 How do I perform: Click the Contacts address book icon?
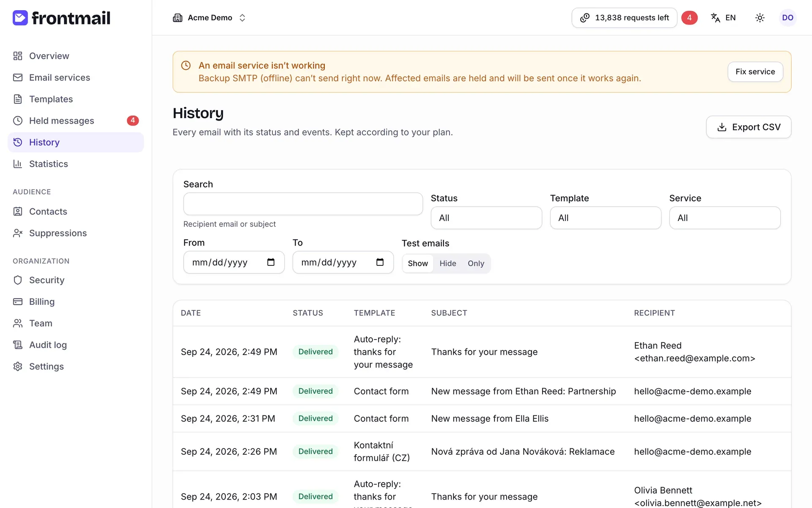pyautogui.click(x=18, y=211)
